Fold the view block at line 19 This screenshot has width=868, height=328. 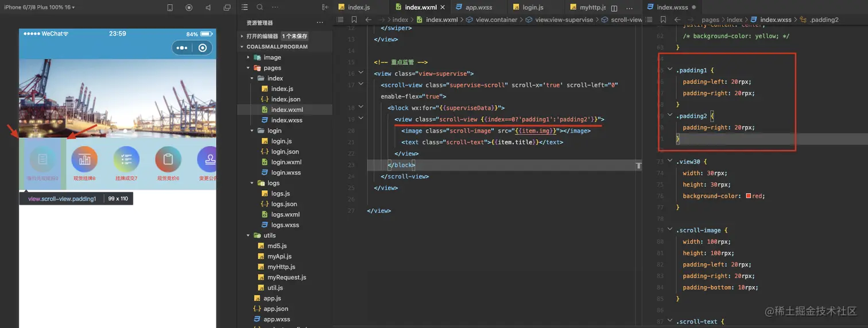pos(361,118)
